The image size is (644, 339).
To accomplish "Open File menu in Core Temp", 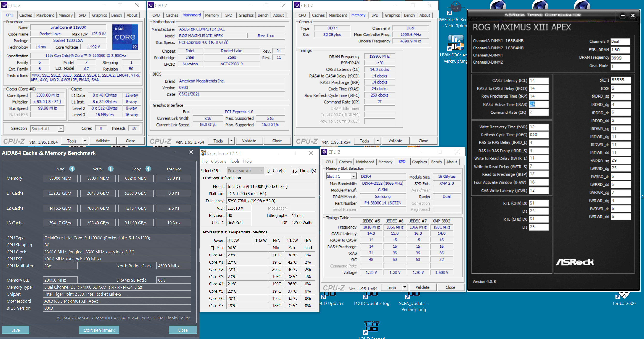I will (205, 161).
